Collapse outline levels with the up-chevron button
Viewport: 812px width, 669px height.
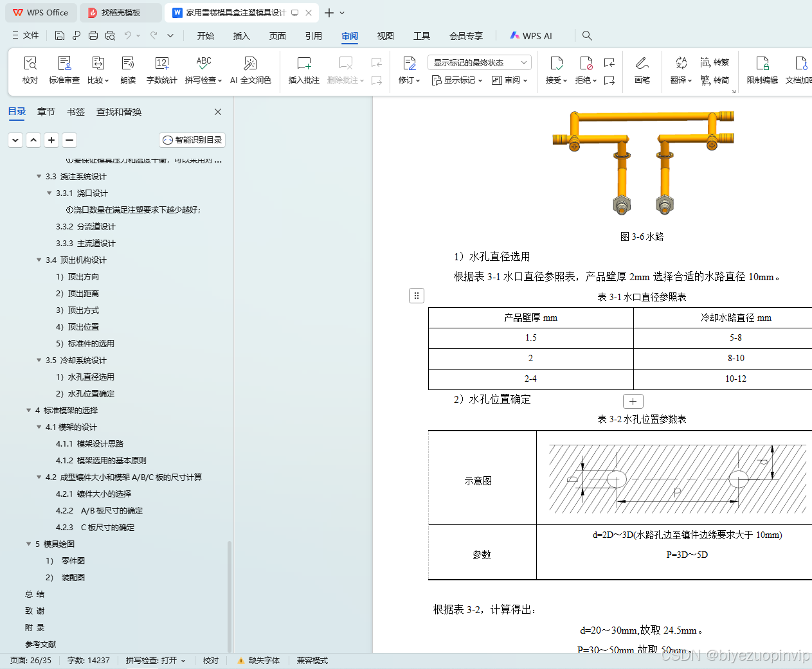click(x=34, y=140)
